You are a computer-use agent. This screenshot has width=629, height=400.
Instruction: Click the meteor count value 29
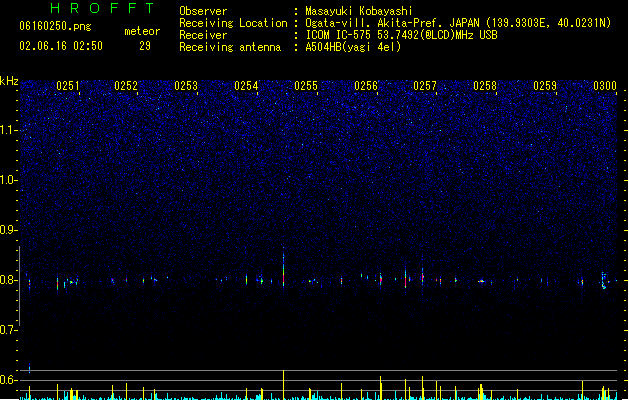coord(145,46)
